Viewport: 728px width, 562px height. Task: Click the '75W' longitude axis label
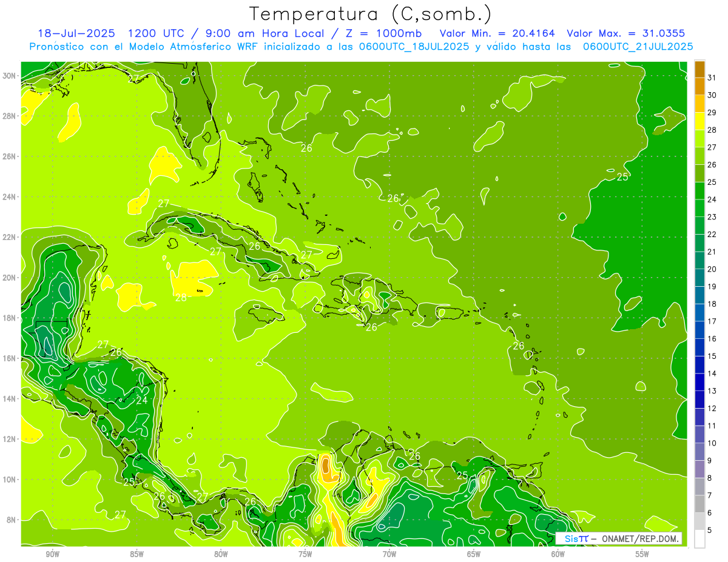pos(305,554)
